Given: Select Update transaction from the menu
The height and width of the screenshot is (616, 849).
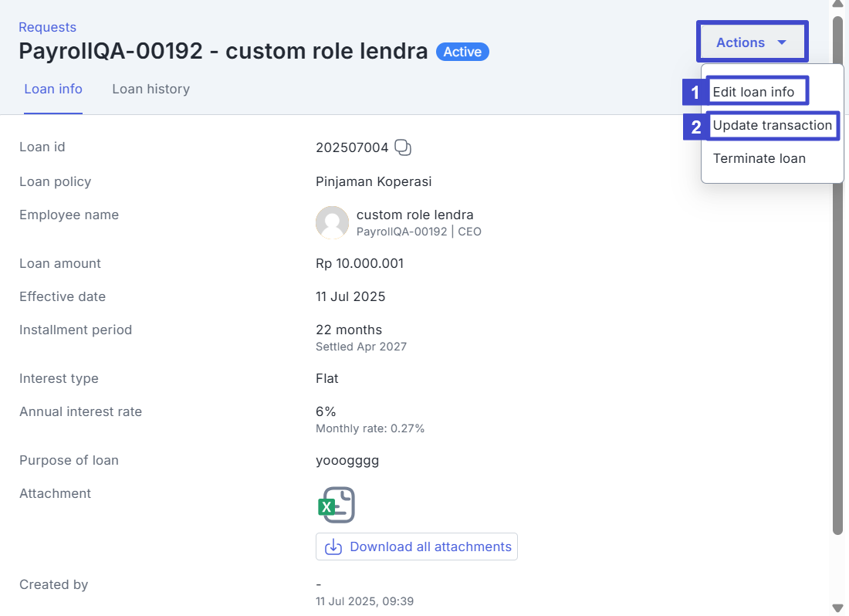Looking at the screenshot, I should click(x=772, y=125).
